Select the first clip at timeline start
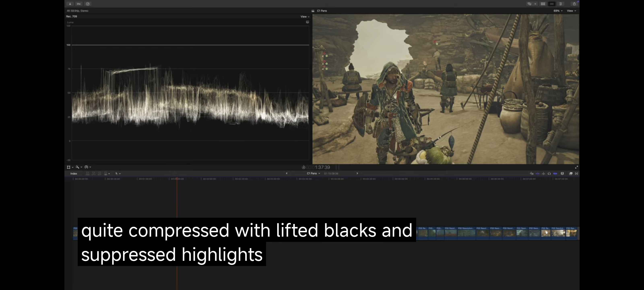The image size is (644, 290). pos(75,233)
